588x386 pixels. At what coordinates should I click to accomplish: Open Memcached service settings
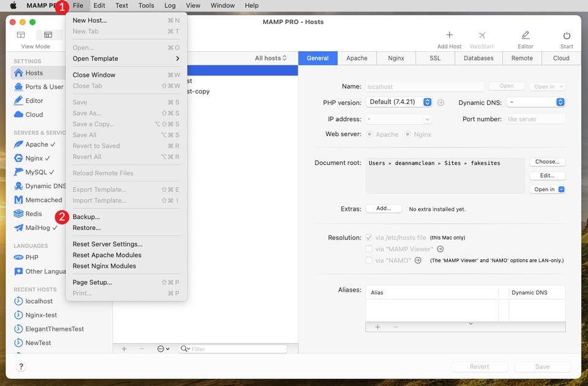tap(39, 200)
